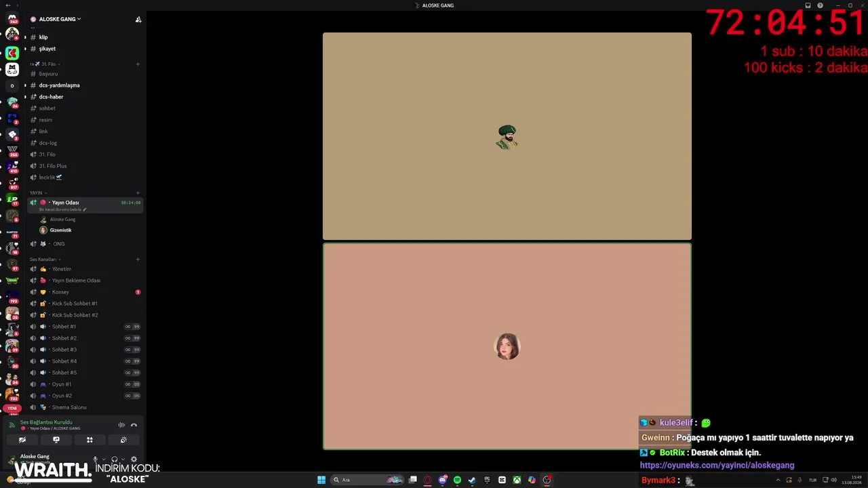Join the Kick Sub Sohbet #1 channel

coord(84,304)
